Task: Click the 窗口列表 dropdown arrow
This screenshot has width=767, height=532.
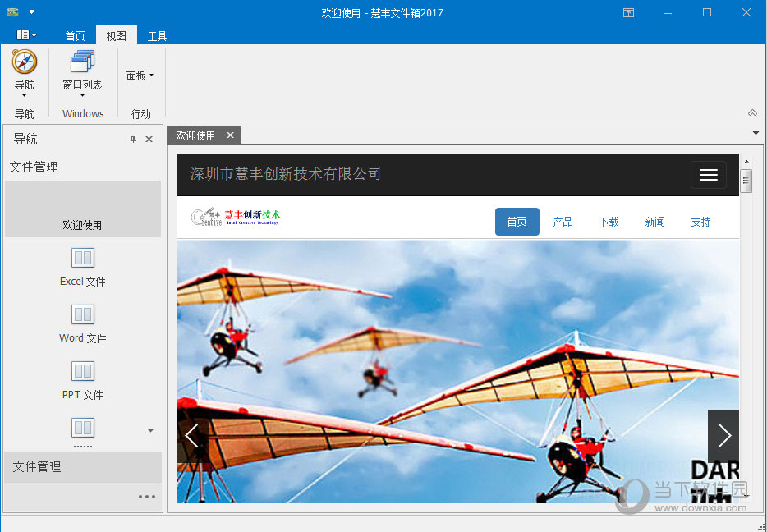Action: (x=82, y=96)
